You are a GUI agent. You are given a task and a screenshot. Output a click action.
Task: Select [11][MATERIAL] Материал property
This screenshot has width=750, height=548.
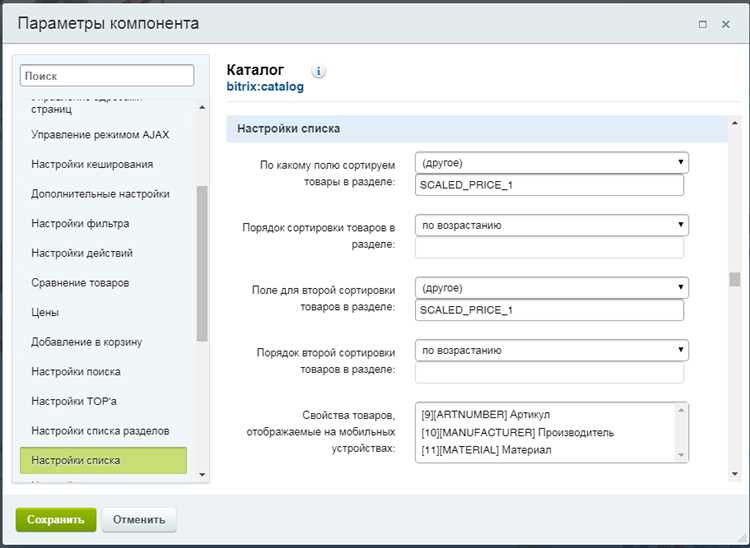[486, 450]
